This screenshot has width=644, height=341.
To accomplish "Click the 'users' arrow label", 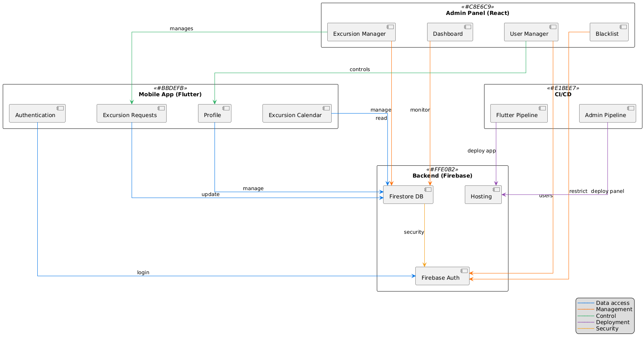I will pyautogui.click(x=546, y=196).
